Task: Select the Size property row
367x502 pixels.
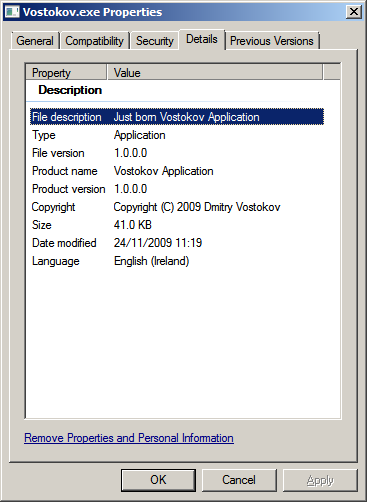Action: (177, 225)
